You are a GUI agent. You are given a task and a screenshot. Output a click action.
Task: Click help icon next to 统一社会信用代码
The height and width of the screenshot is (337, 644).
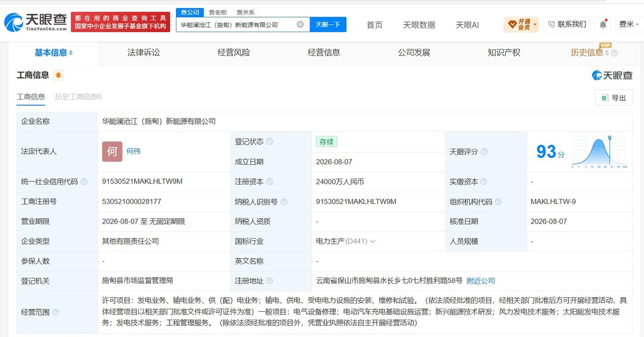pyautogui.click(x=84, y=181)
